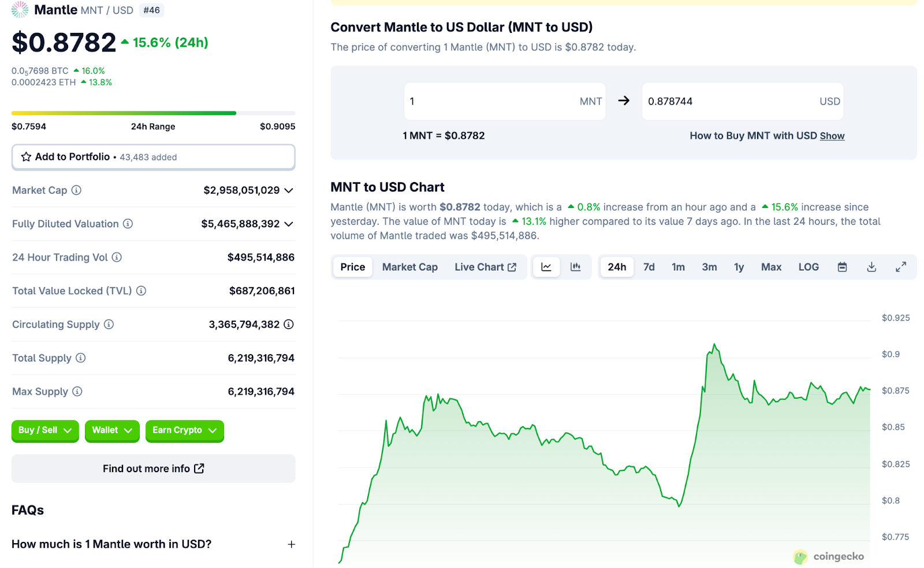Click the MNT amount input field
Image resolution: width=924 pixels, height=568 pixels.
coord(505,101)
